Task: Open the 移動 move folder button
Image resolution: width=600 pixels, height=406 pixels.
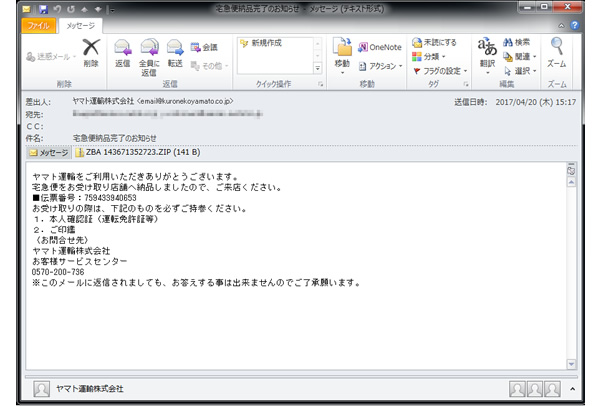Action: point(342,57)
